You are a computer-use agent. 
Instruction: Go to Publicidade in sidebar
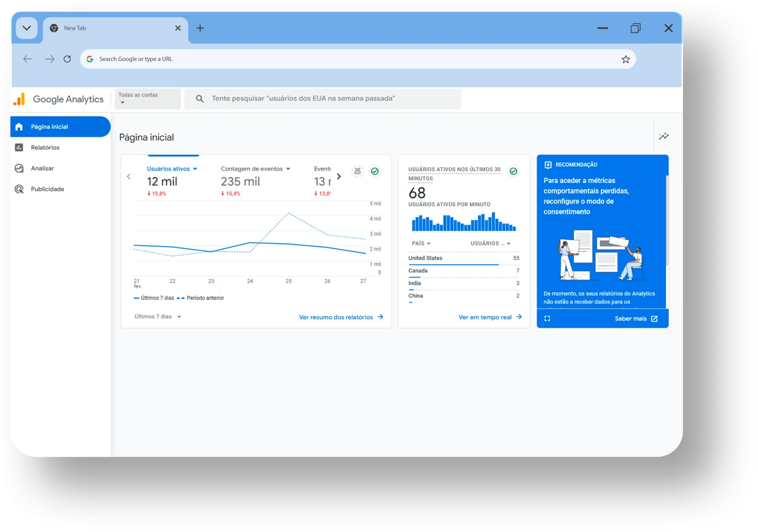click(x=47, y=189)
